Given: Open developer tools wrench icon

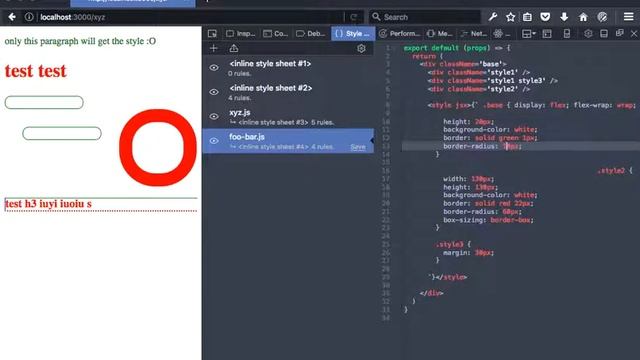Looking at the screenshot, I should (493, 17).
